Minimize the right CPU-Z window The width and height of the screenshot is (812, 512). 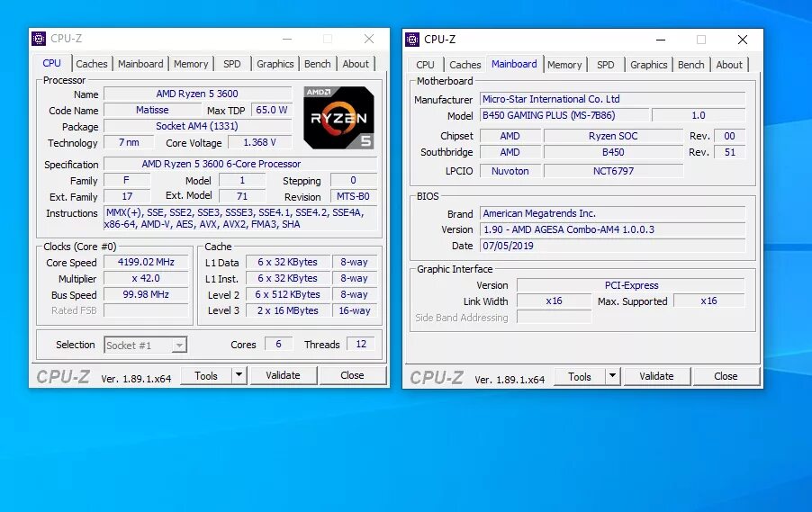(661, 40)
